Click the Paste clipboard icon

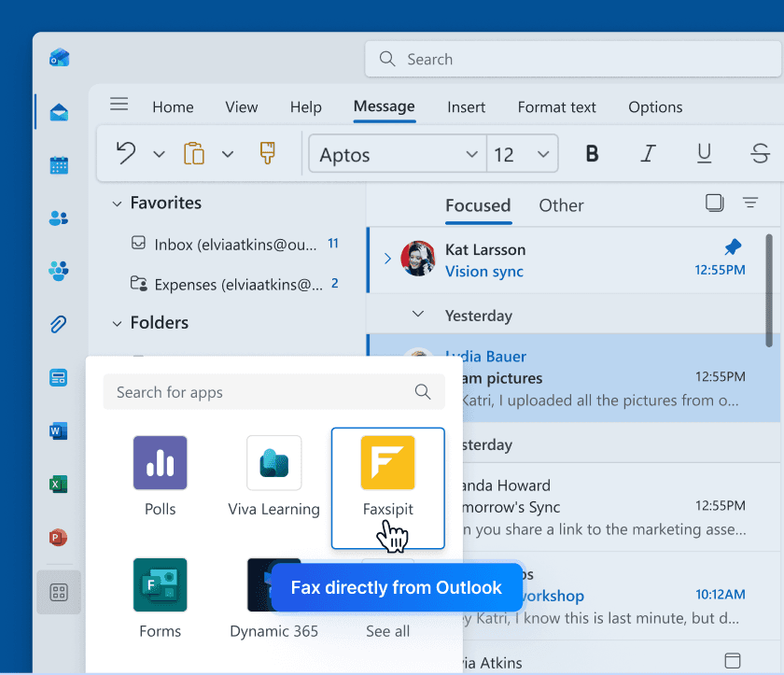pos(194,153)
